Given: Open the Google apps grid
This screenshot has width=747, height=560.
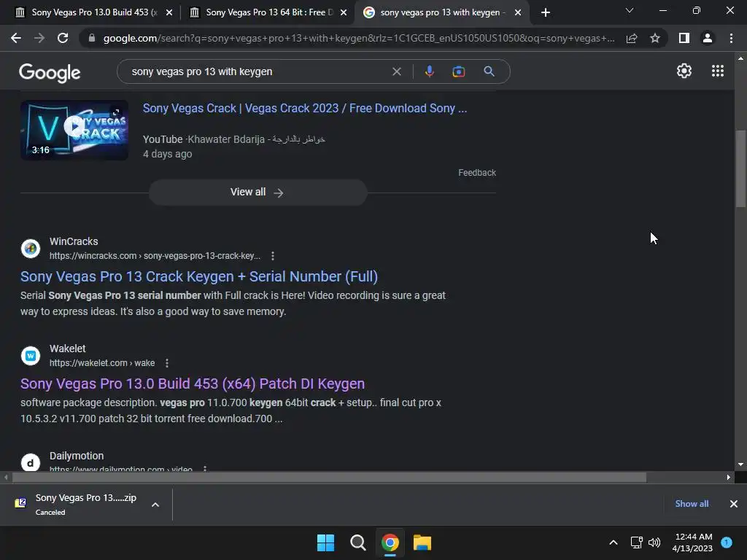Looking at the screenshot, I should tap(718, 71).
